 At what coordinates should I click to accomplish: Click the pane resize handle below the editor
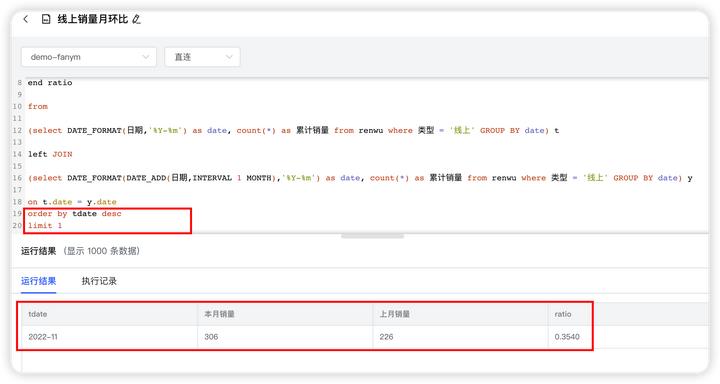tap(372, 236)
